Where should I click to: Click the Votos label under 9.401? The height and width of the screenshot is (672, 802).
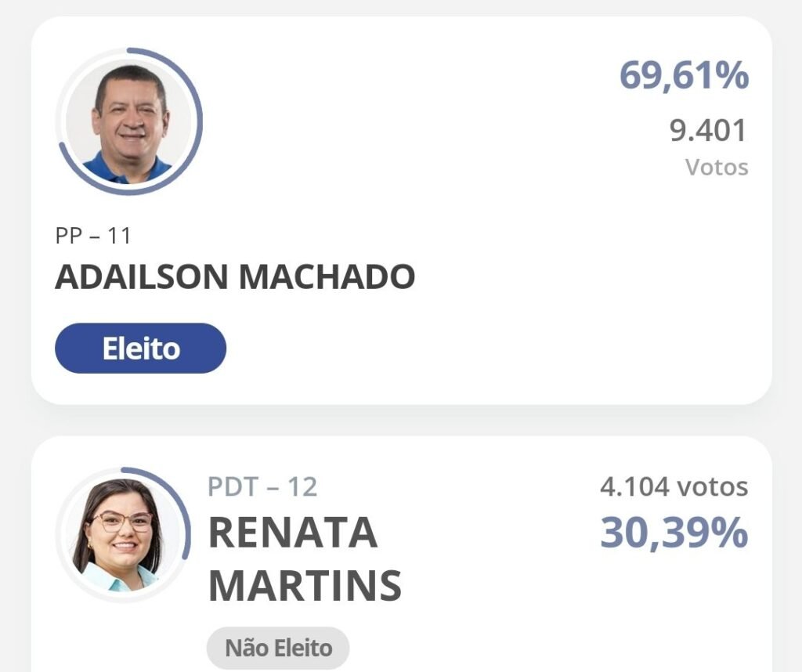pos(717,168)
